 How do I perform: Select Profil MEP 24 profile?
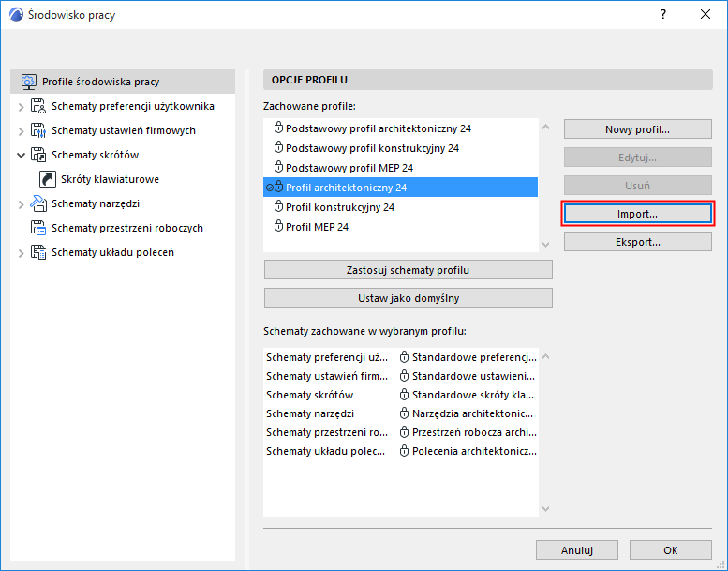point(400,227)
